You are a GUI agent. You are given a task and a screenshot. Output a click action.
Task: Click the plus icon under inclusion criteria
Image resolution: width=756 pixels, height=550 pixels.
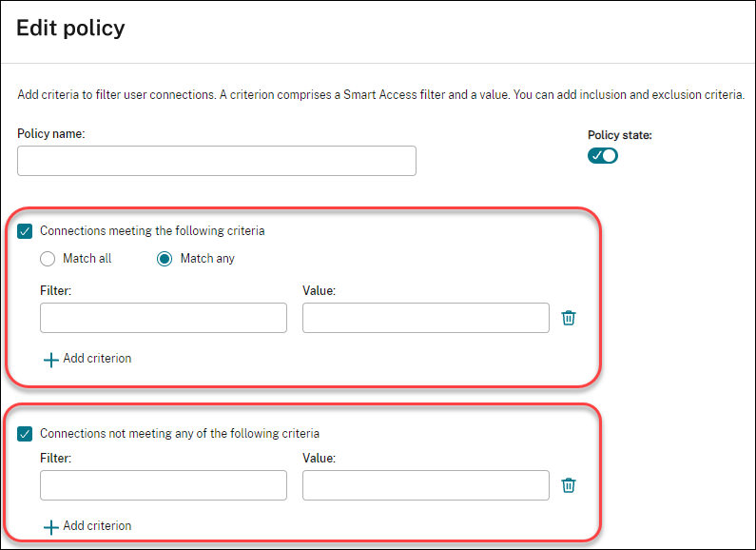[x=50, y=360]
